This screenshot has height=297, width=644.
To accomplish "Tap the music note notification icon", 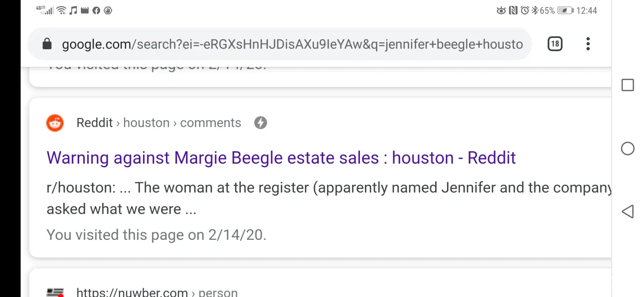I will [x=73, y=11].
